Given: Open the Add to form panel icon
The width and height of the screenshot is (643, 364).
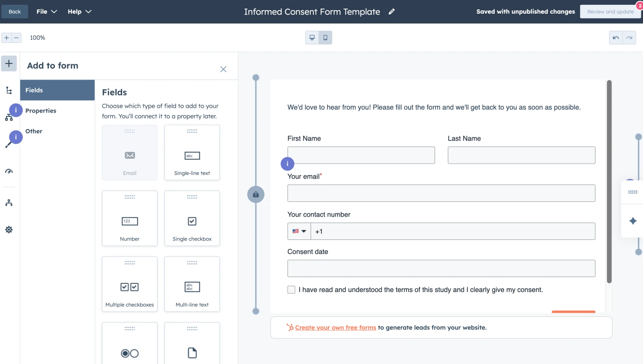Looking at the screenshot, I should point(9,63).
